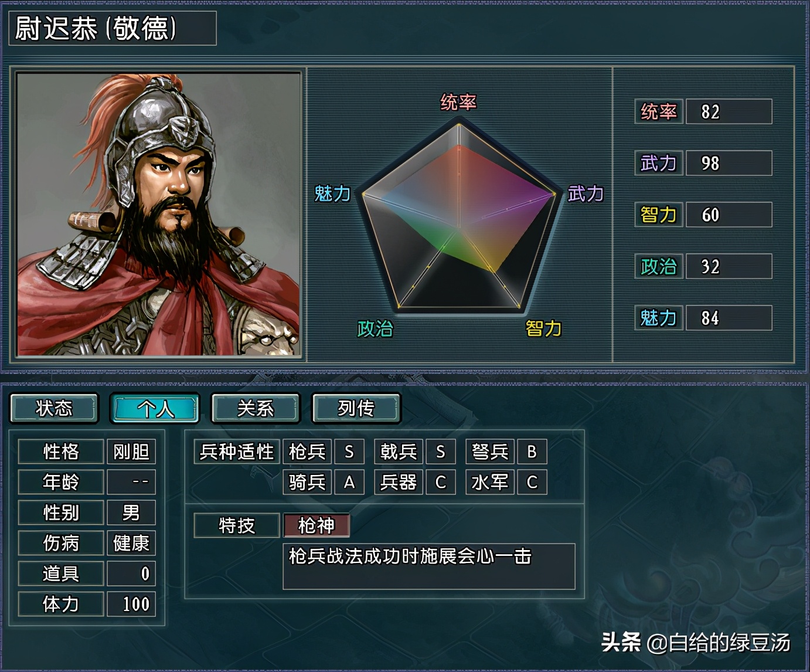Click the 枪神 special skill badge
This screenshot has width=810, height=672.
pos(316,525)
